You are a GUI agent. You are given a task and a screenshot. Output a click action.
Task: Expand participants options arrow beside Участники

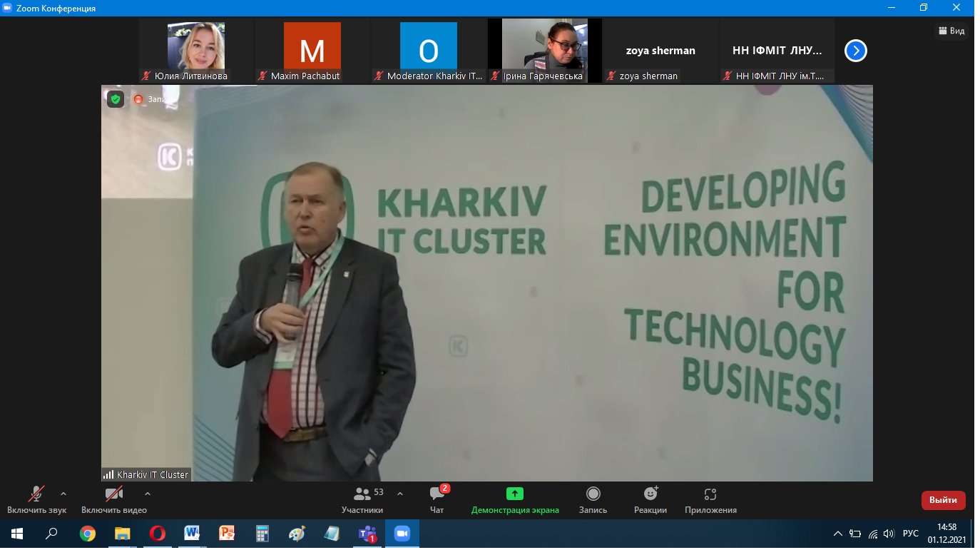pos(400,494)
